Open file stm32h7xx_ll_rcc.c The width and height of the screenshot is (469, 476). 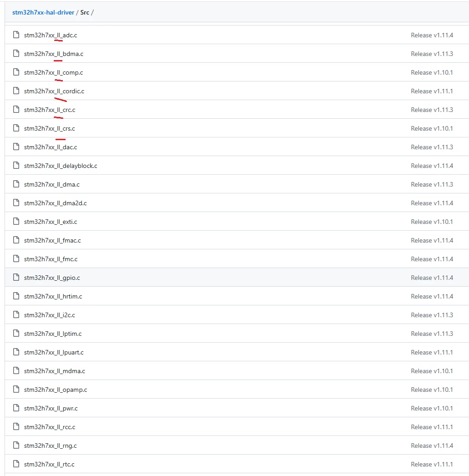[x=50, y=427]
